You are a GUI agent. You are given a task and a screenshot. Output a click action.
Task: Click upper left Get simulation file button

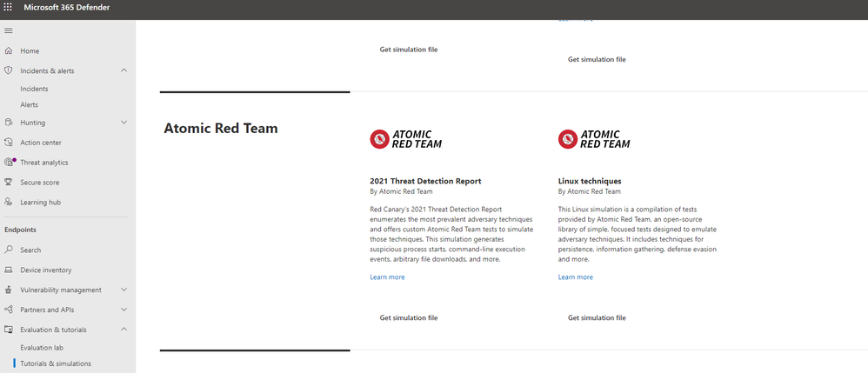click(409, 50)
